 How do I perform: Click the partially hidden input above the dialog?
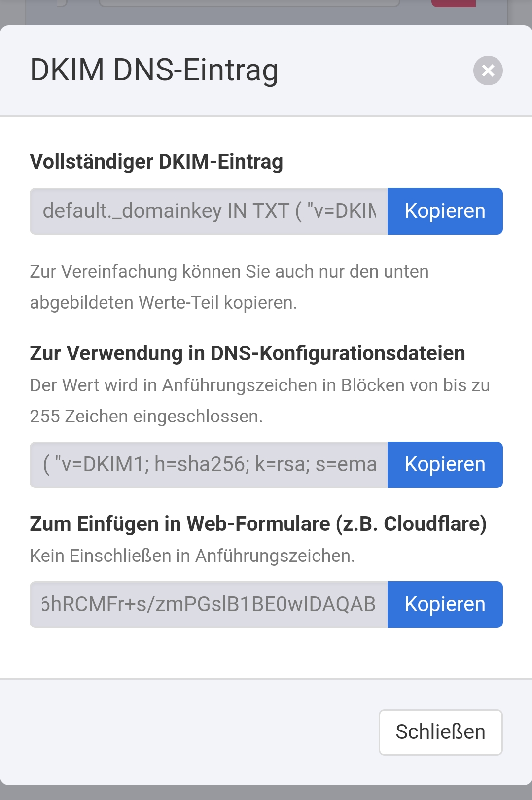249,3
